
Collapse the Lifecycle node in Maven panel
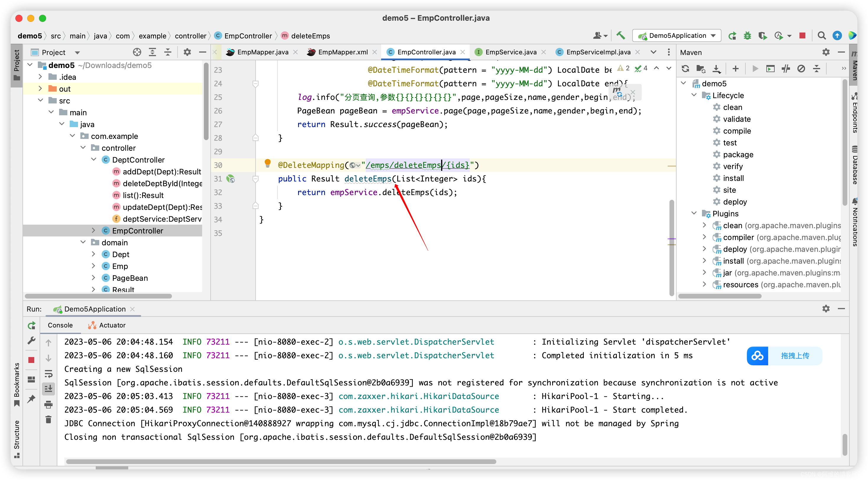(x=694, y=95)
